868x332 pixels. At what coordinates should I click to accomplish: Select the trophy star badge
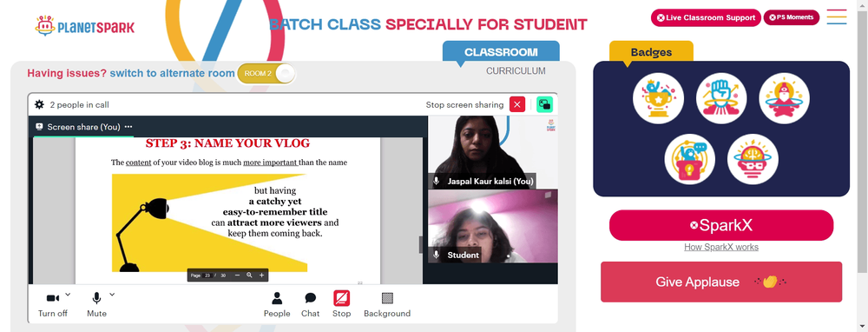pyautogui.click(x=658, y=99)
